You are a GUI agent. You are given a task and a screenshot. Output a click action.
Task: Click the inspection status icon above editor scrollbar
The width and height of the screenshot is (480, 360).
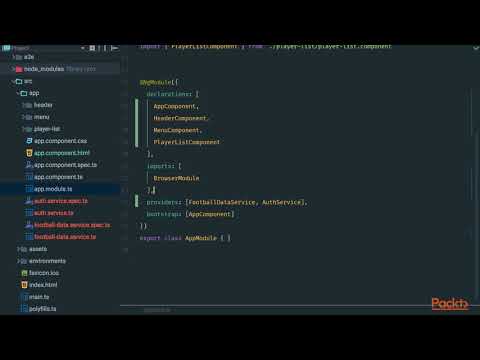pyautogui.click(x=476, y=48)
